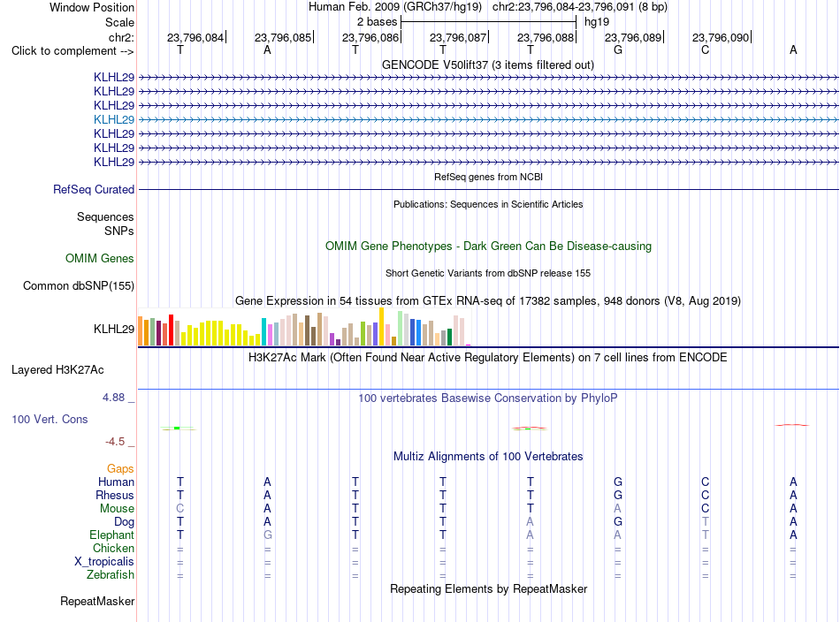Click the -4.5 conservation minimum value
Viewport: 840px width, 622px height.
coord(115,442)
